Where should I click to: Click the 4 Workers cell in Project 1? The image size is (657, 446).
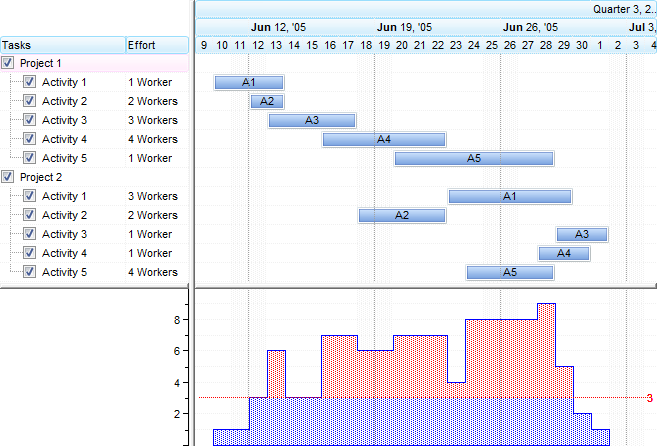tap(153, 139)
